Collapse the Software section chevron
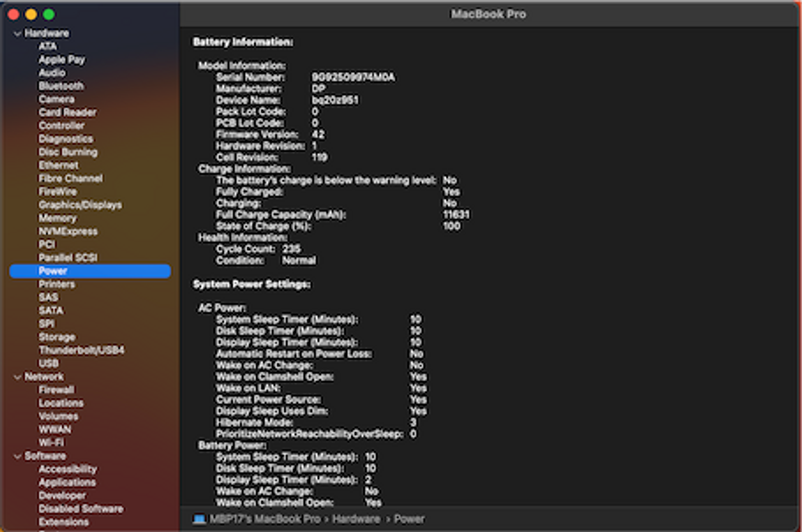Screen dimensions: 802x532 [x=18, y=456]
